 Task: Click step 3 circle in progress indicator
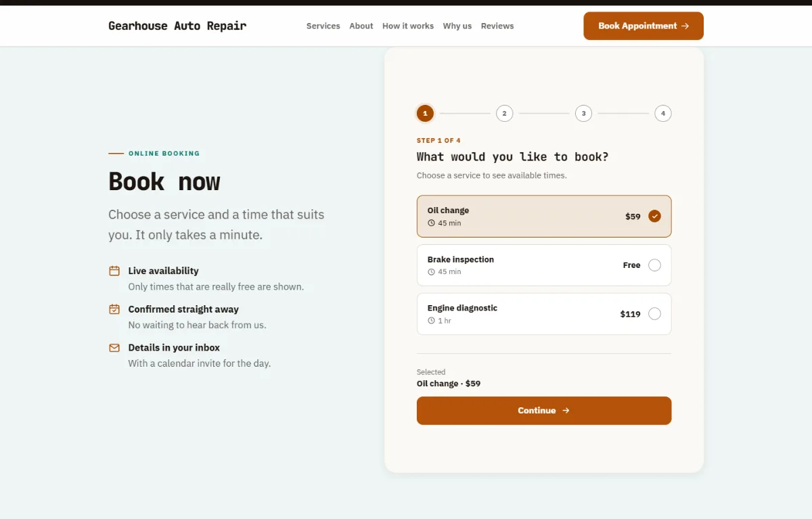[583, 113]
